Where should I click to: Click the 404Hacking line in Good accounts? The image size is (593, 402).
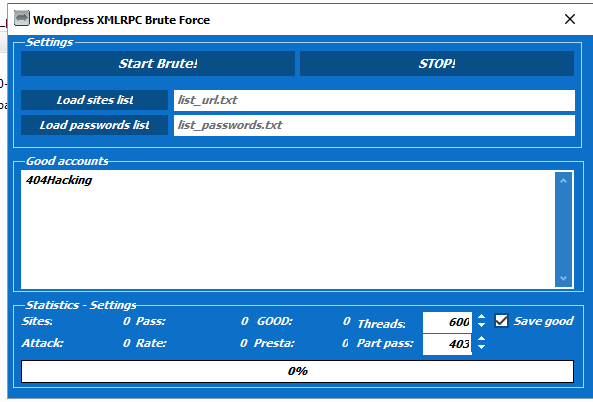point(59,180)
